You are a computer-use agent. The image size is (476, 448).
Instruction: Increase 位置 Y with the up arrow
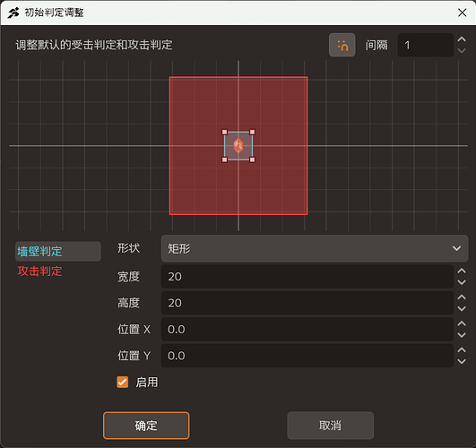(462, 350)
